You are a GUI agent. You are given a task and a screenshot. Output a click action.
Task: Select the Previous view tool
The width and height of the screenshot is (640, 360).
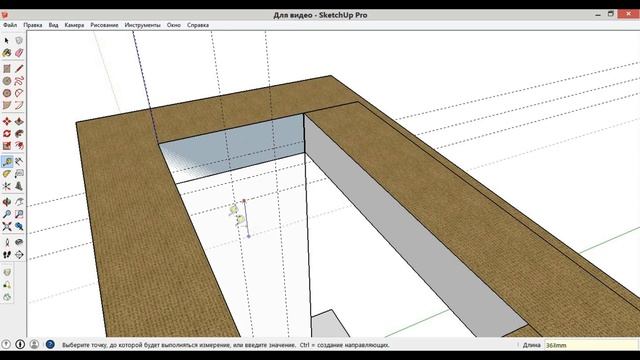pos(19,227)
